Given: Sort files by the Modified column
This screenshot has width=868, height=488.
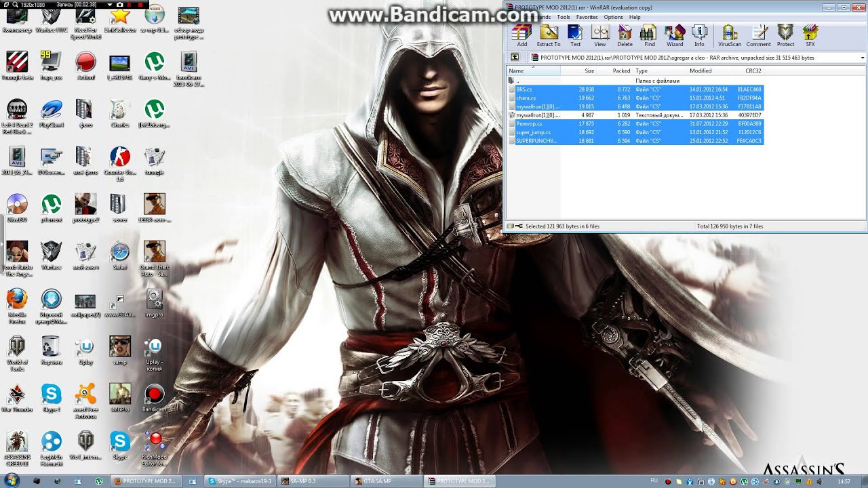Looking at the screenshot, I should pos(709,70).
